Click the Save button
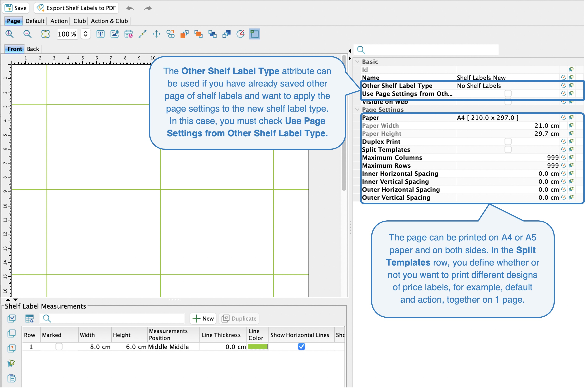The width and height of the screenshot is (588, 388). click(x=16, y=8)
